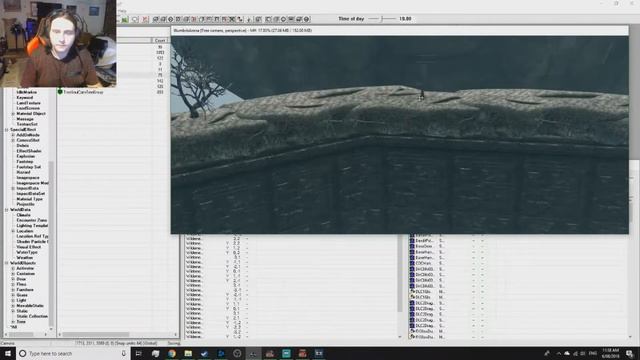Image resolution: width=640 pixels, height=360 pixels.
Task: Click the render window title bar
Action: tap(400, 30)
